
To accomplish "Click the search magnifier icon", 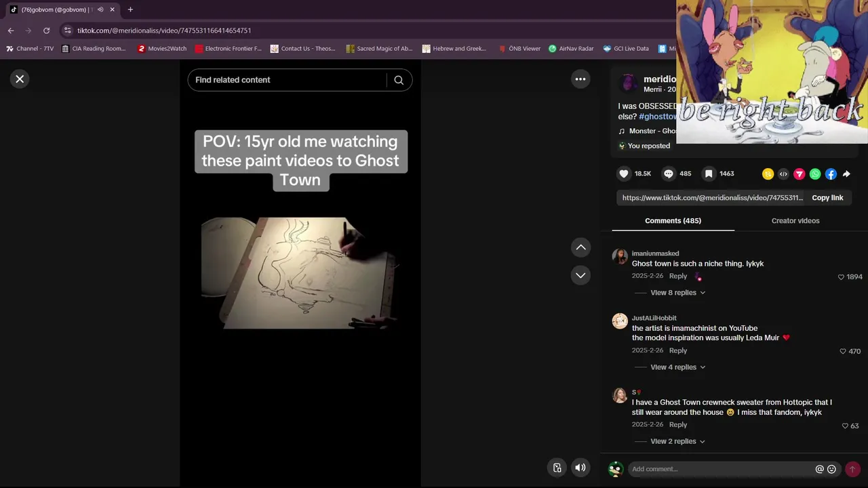I will [399, 80].
